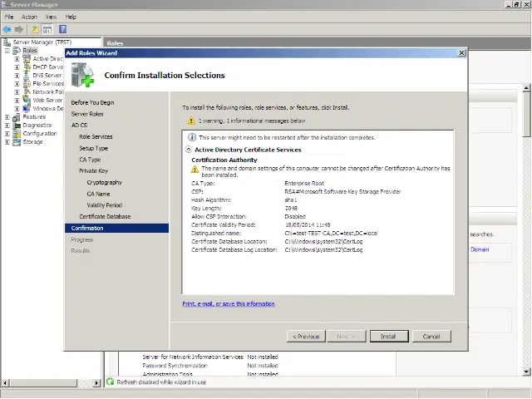
Task: Click the 'Enterprise Root' CA Type value
Action: click(x=304, y=183)
